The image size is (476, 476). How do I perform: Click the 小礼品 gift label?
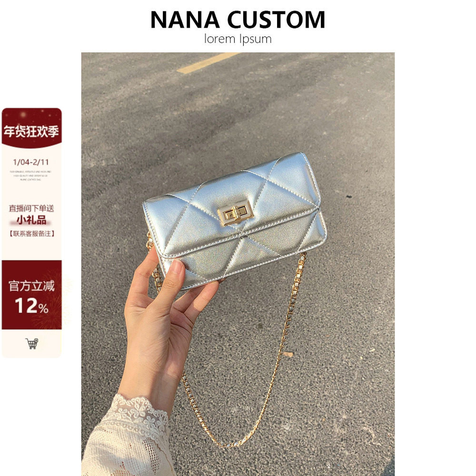click(31, 220)
